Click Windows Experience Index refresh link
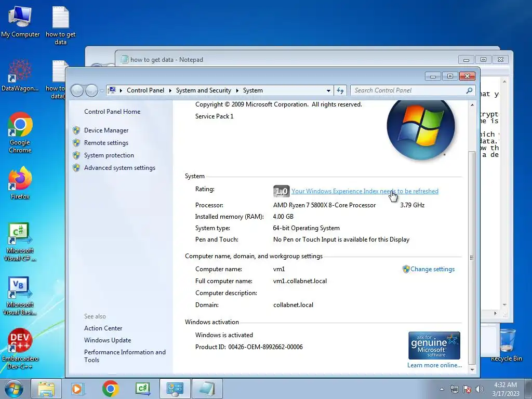Viewport: 532px width, 399px height. click(x=365, y=191)
